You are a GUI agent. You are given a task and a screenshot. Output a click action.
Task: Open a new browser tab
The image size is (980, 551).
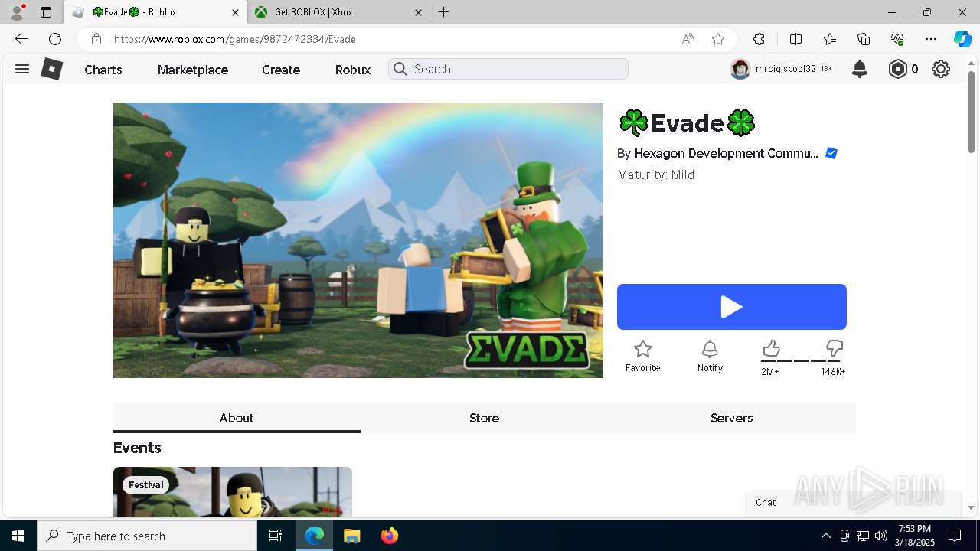point(444,12)
